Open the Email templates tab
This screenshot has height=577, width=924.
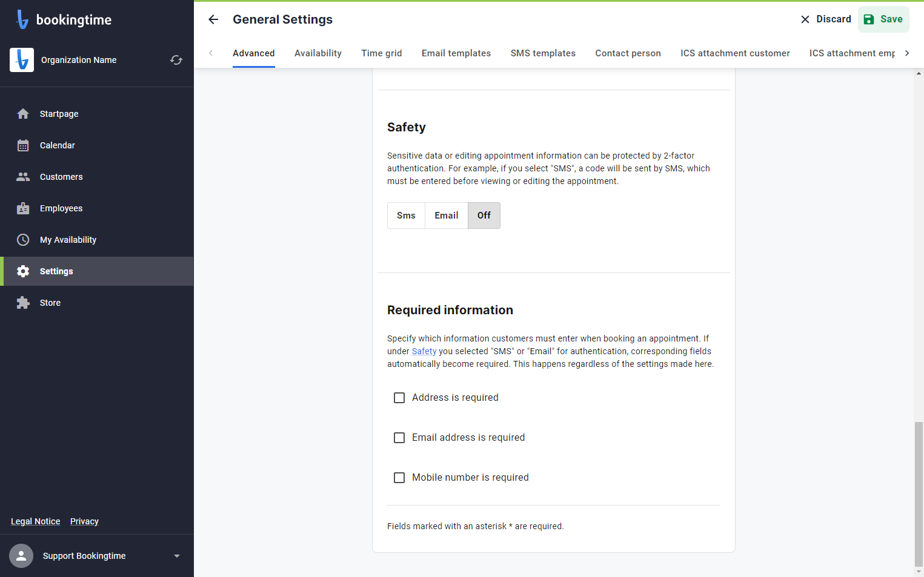click(456, 53)
